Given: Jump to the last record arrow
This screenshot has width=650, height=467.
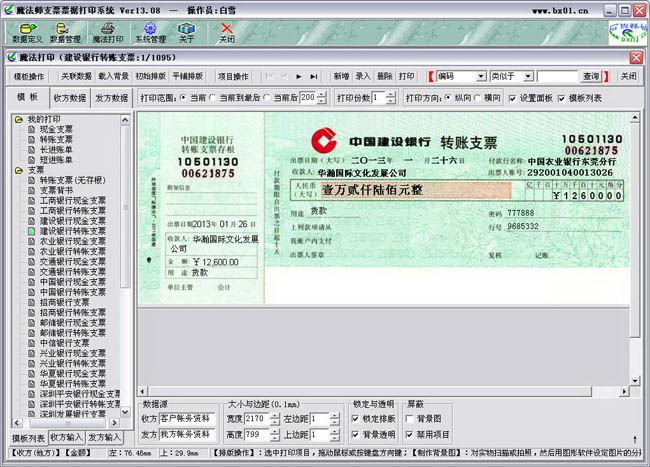Looking at the screenshot, I should point(314,76).
